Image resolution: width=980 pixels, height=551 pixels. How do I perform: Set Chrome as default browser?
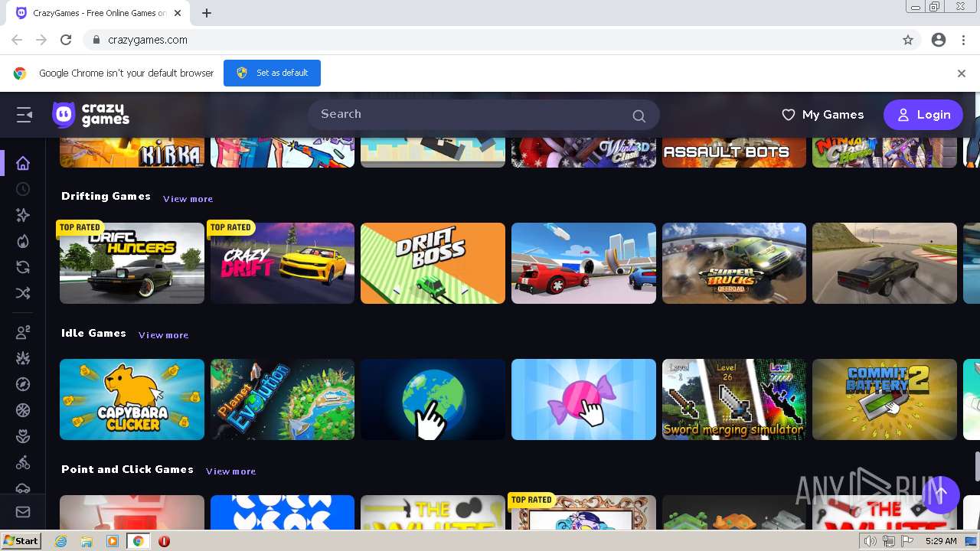point(272,73)
